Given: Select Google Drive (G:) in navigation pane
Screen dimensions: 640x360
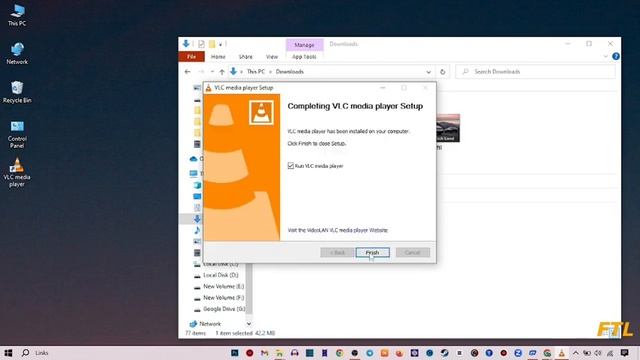Looking at the screenshot, I should 224,309.
